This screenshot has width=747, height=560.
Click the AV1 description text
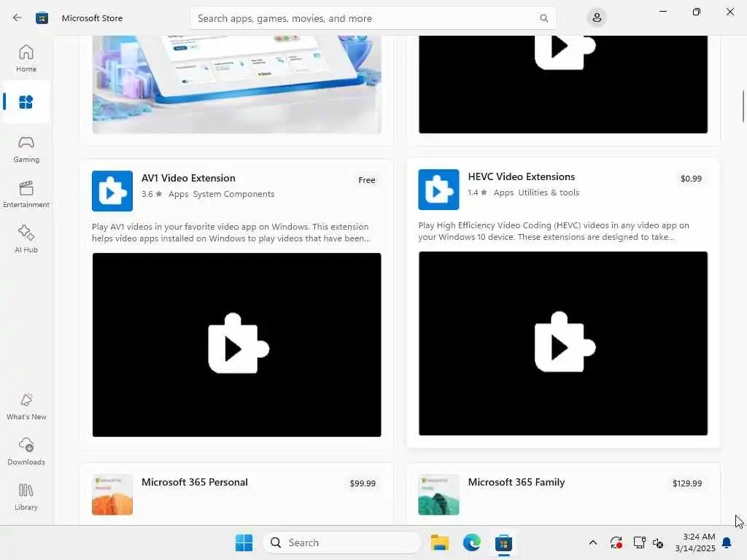[231, 233]
